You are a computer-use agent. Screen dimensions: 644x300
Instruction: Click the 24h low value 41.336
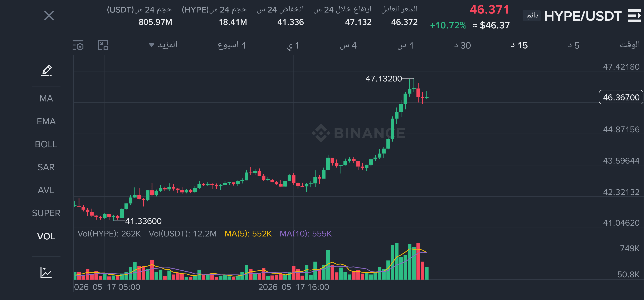291,22
